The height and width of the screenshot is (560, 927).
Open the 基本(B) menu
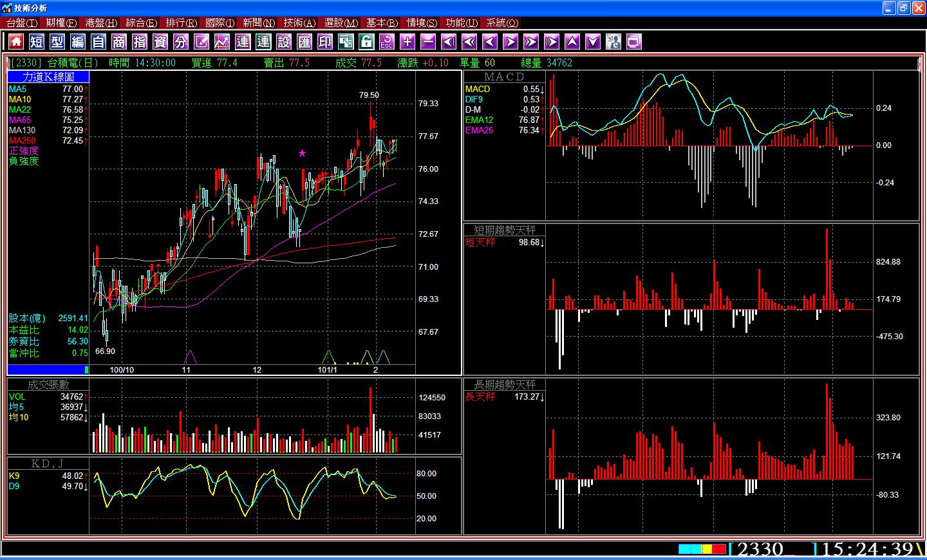pyautogui.click(x=382, y=23)
